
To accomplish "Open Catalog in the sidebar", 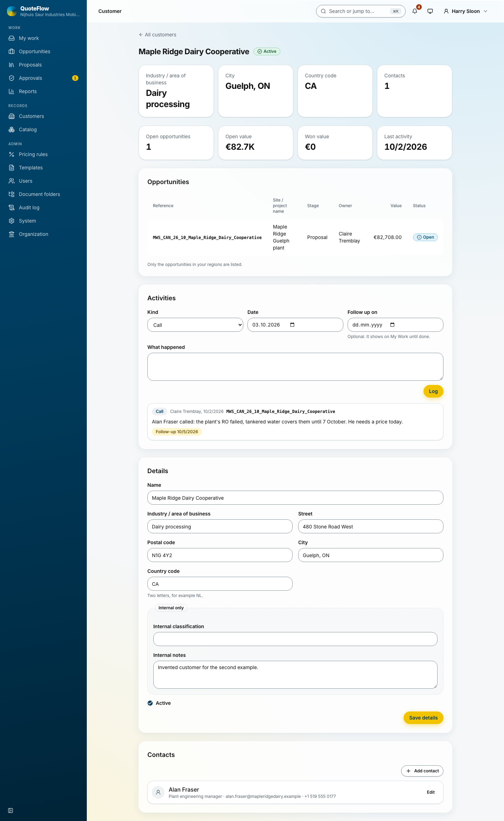I will 43,129.
